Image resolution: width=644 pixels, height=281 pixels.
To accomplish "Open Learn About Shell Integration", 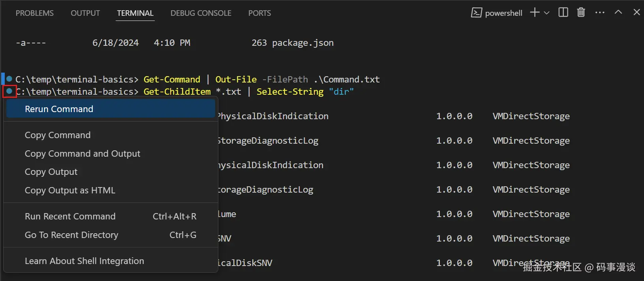I will click(x=84, y=261).
